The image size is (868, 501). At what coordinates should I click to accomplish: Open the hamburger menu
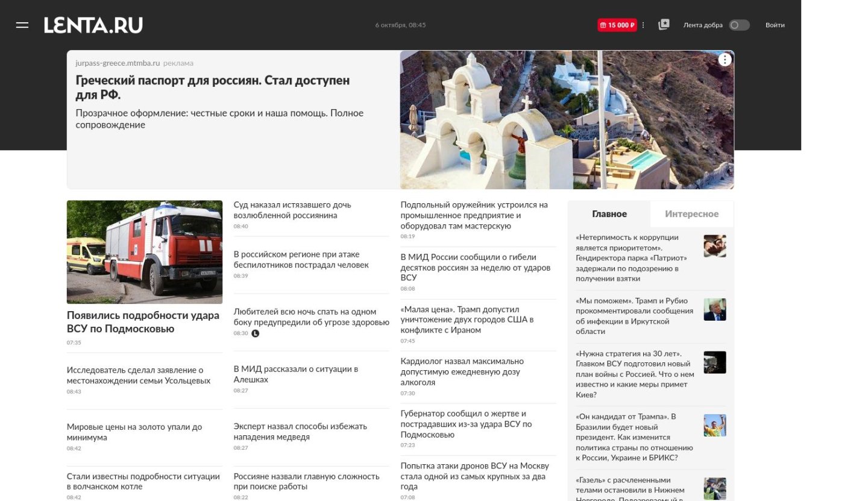click(x=22, y=25)
